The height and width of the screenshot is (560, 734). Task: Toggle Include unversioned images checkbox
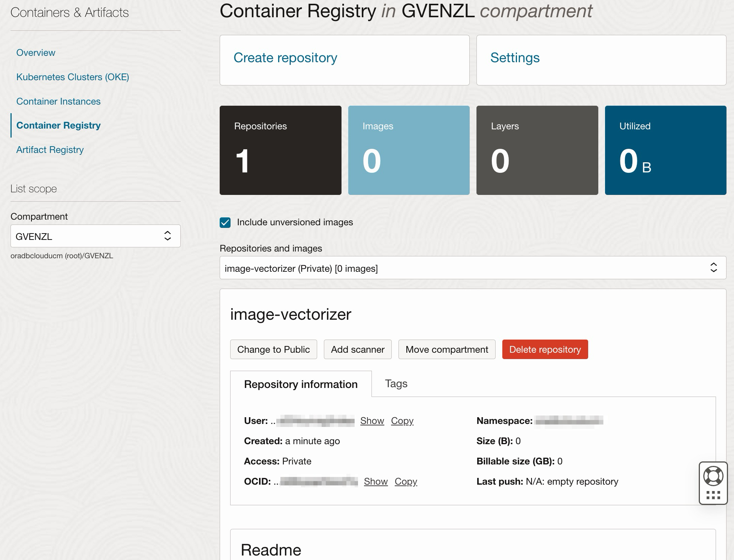coord(225,223)
